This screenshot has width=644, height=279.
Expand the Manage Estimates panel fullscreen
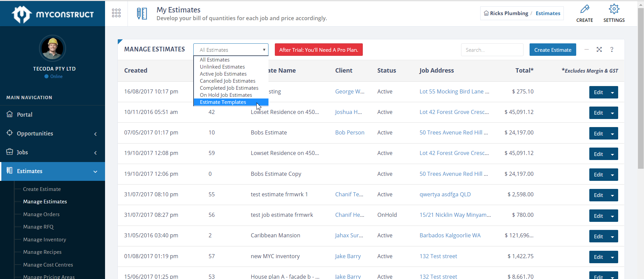(x=599, y=49)
